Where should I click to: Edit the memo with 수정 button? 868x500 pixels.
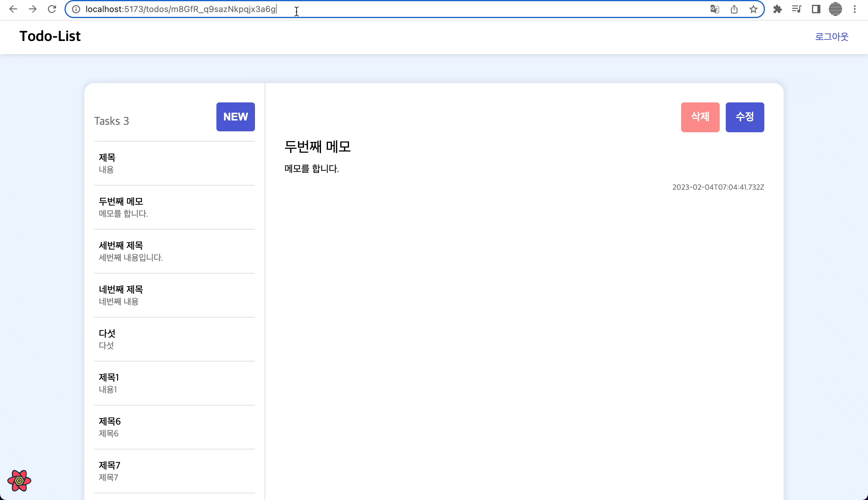745,117
